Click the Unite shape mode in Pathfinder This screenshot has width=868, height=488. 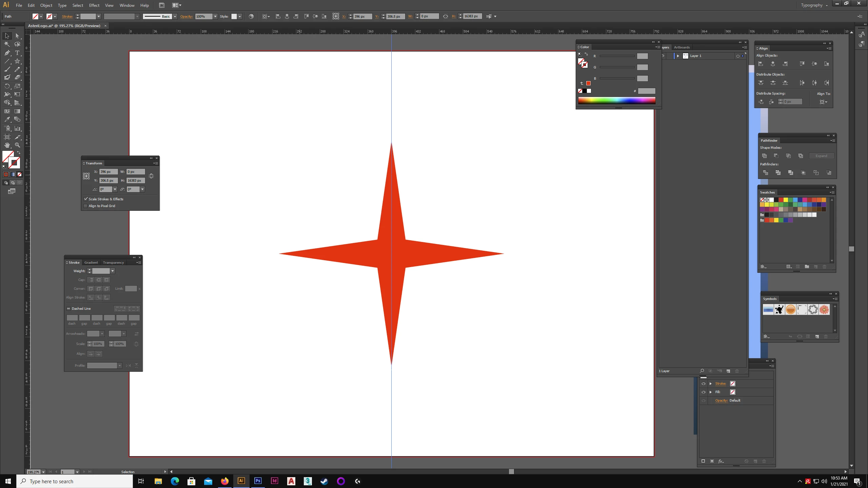(764, 156)
